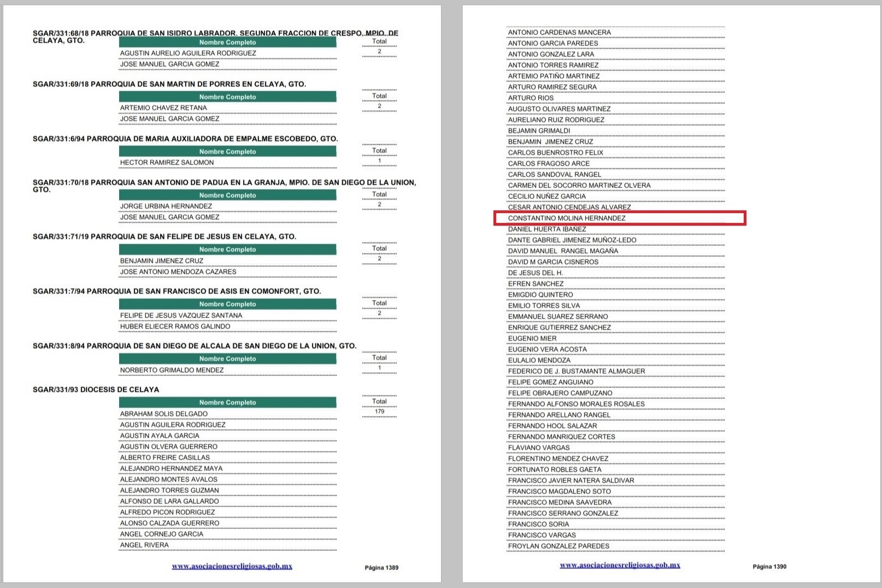Viewport: 882px width, 588px height.
Task: Click CESAR ANTONIO CENDEJAS ALVAREZ name
Action: (569, 207)
